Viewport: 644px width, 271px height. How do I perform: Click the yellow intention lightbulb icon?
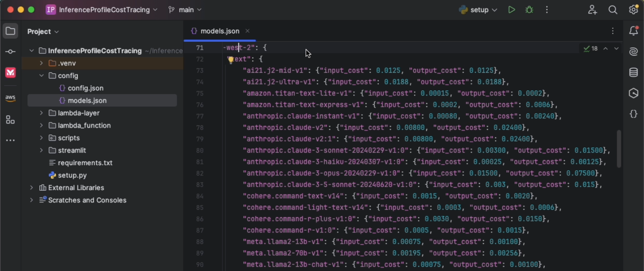click(x=231, y=59)
